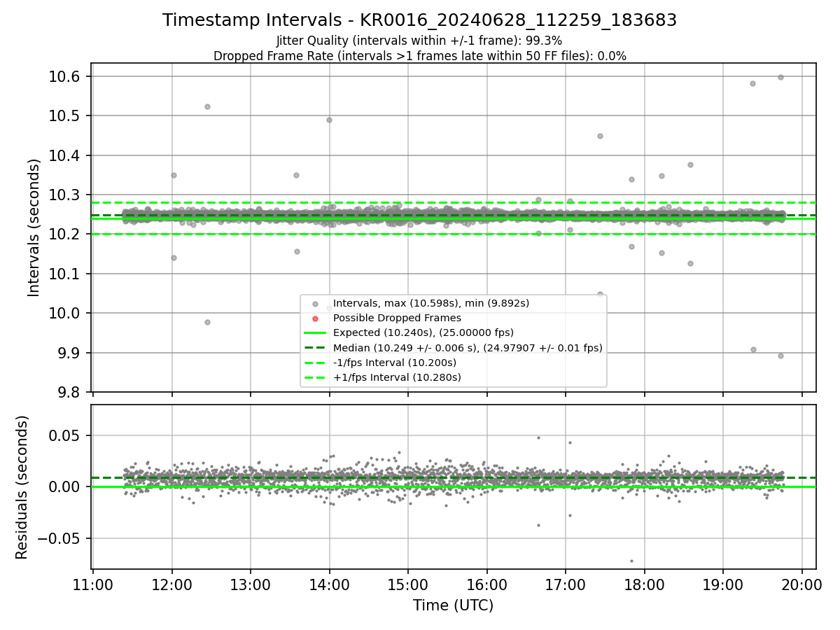
Task: Select legend entry 'Intervals, max (10.598s), min (9.892s)'
Action: tap(431, 303)
